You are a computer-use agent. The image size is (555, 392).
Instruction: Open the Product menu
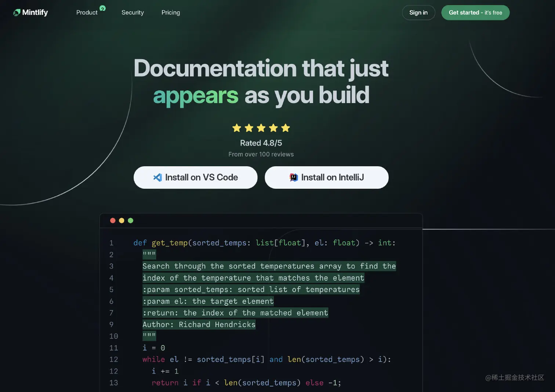point(87,12)
